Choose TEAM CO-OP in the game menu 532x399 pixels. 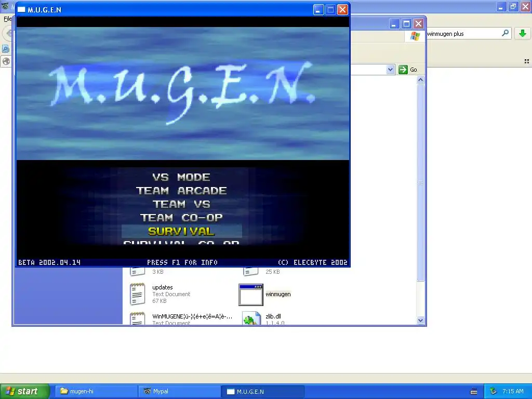coord(181,218)
